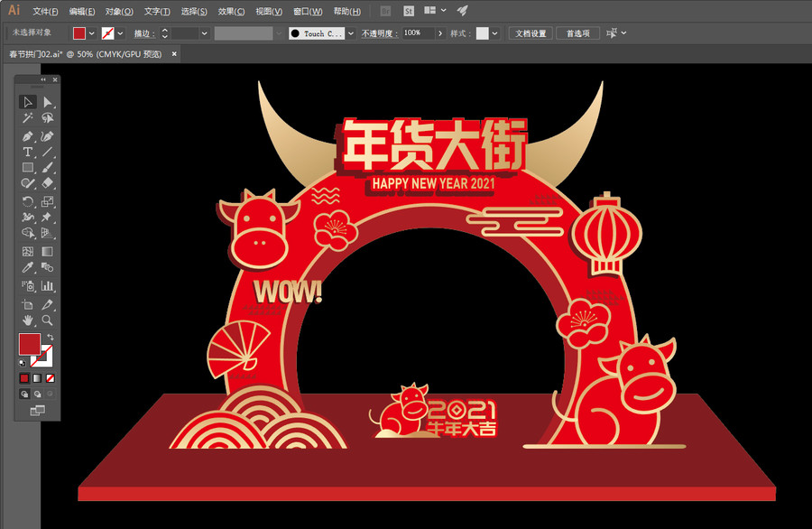
Task: Expand the align options dropdown arrow
Action: click(x=623, y=32)
